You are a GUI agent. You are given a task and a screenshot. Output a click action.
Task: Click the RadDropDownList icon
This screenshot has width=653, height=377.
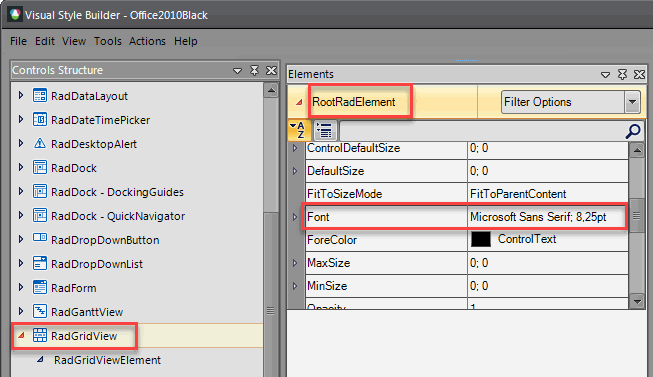pyautogui.click(x=40, y=263)
